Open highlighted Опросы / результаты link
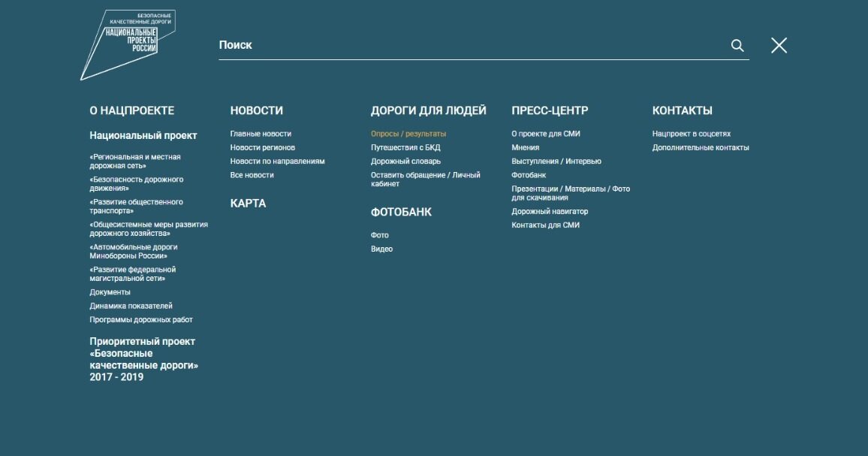Viewport: 868px width, 456px height. click(x=408, y=134)
